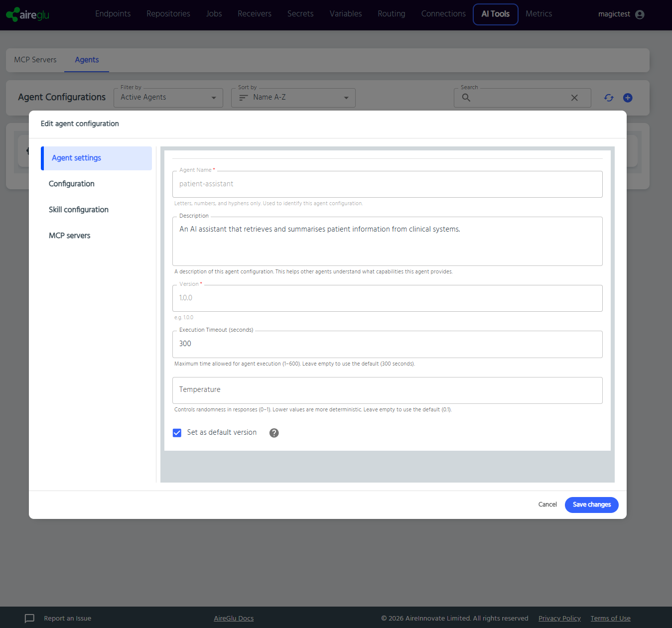Click into the Temperature field
The image size is (672, 628).
(x=388, y=390)
